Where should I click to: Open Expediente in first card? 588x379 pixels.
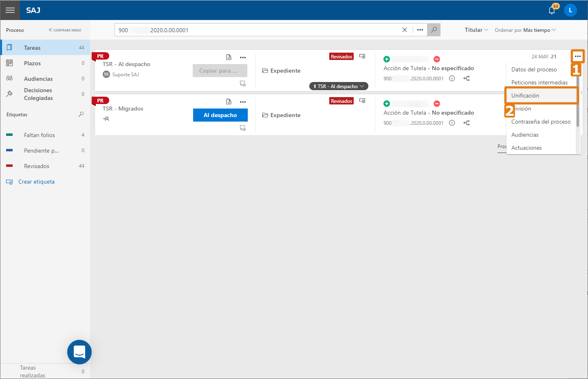pos(282,71)
